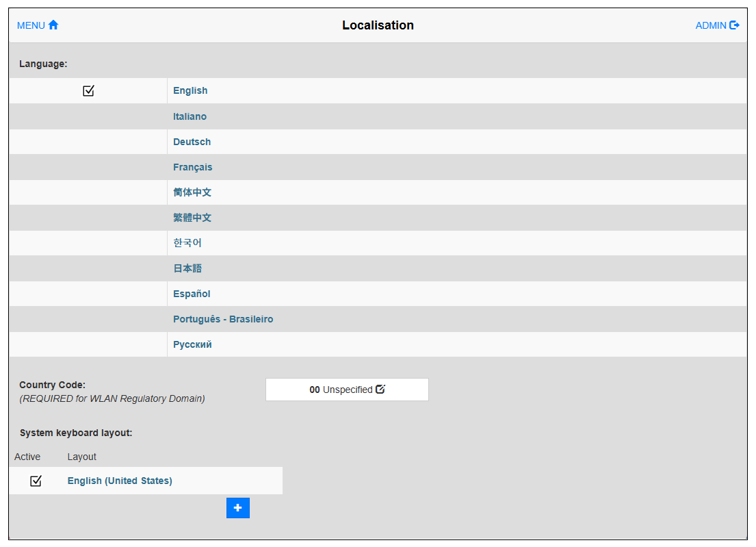Click the English (United States) keyboard layout

tap(120, 481)
